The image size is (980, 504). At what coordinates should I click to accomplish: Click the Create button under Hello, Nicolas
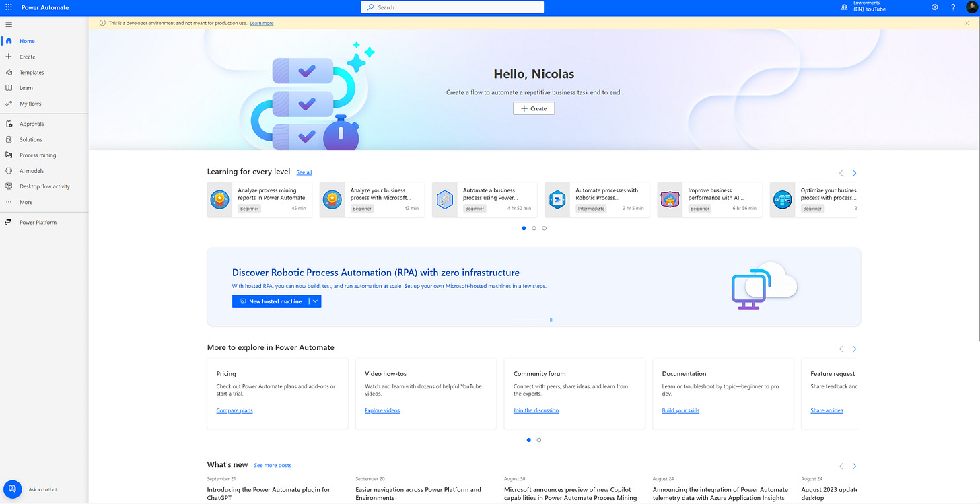point(534,108)
